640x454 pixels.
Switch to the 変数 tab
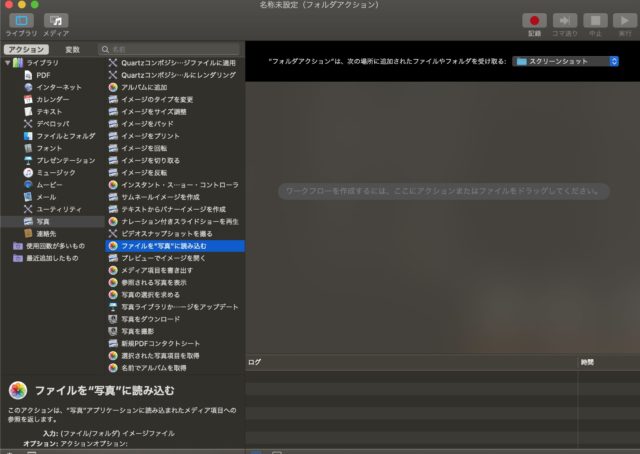(x=72, y=49)
